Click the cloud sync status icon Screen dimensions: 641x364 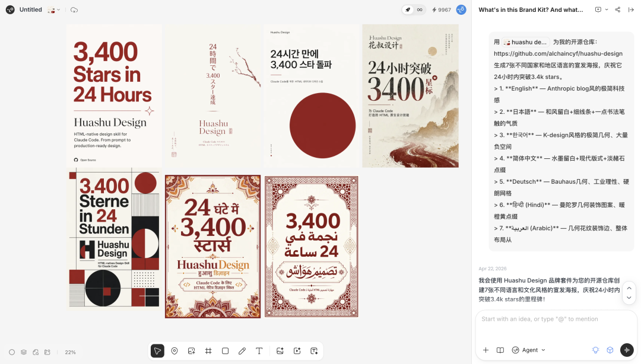[74, 10]
